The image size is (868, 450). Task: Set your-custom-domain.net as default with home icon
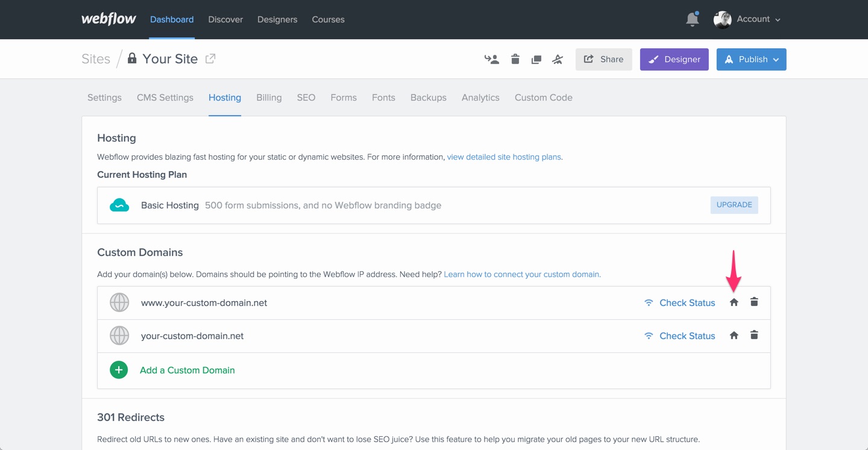(734, 336)
